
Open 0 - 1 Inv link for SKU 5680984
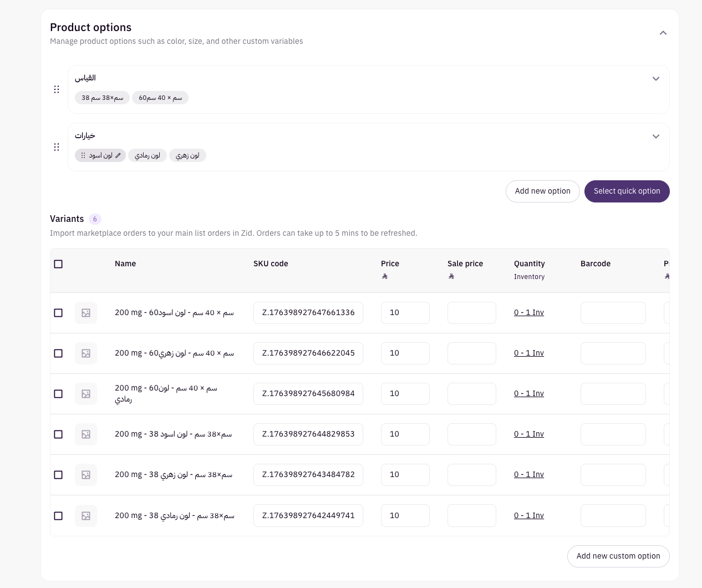(529, 394)
